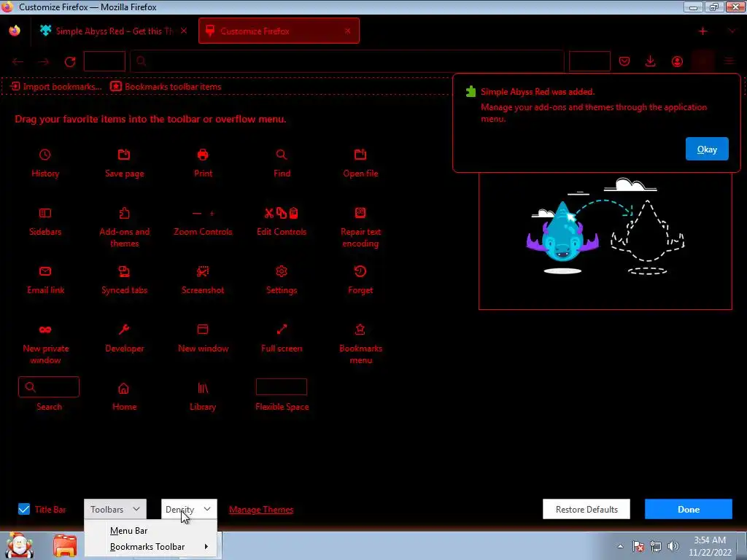
Task: Switch to the Customize Firefox tab
Action: pos(279,31)
